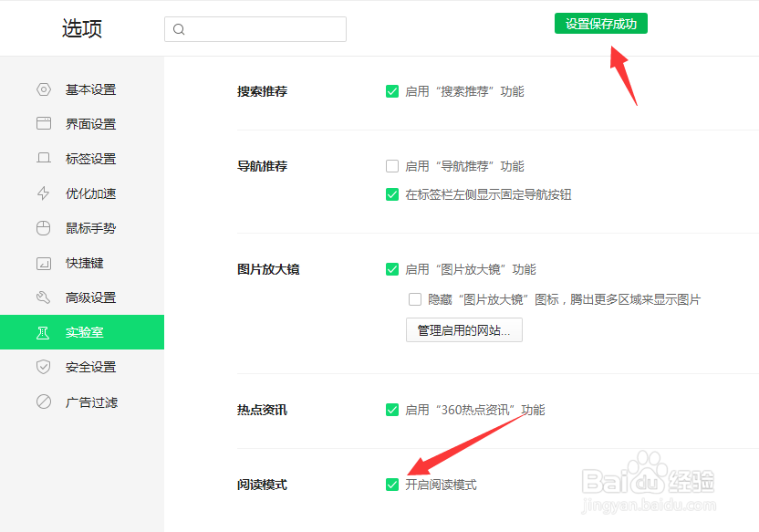This screenshot has height=532, width=759.
Task: Check 隐藏"图片放大镜"图标 option
Action: click(415, 299)
